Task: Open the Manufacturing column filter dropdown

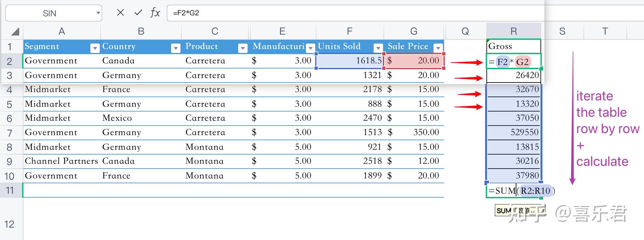Action: click(311, 48)
